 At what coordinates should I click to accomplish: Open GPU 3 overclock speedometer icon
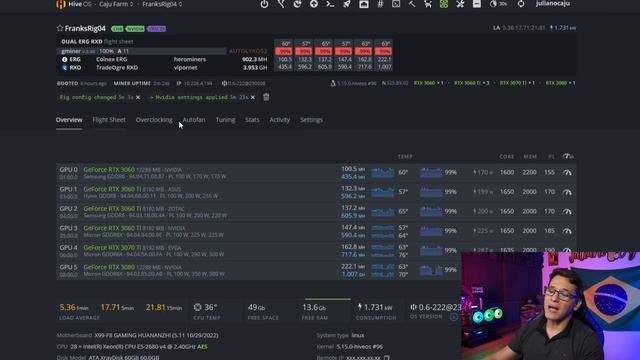(567, 231)
